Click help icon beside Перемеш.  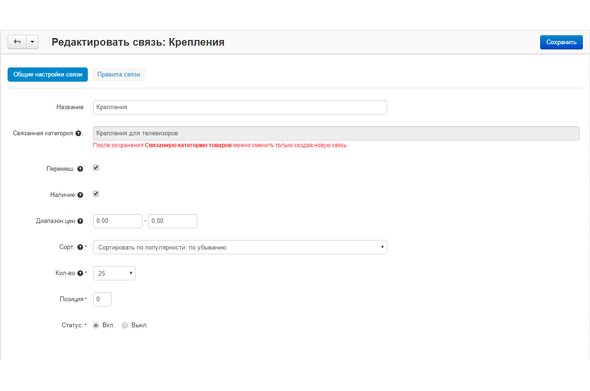click(80, 169)
